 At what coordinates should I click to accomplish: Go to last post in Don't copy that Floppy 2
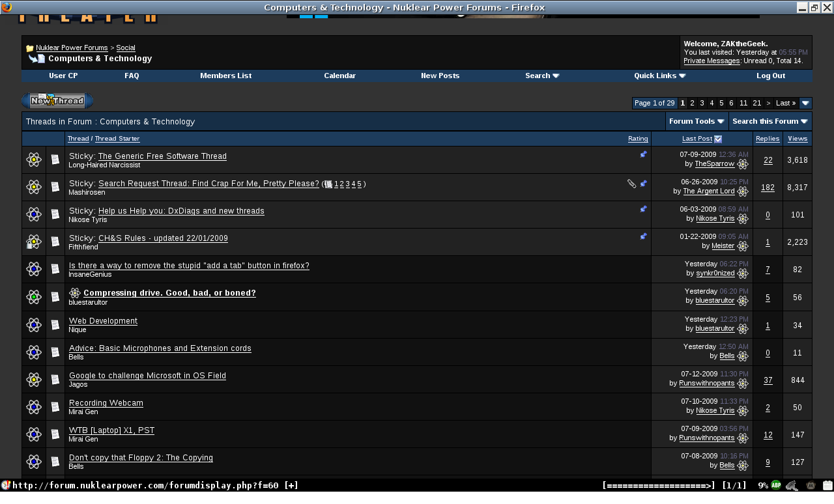(x=743, y=466)
